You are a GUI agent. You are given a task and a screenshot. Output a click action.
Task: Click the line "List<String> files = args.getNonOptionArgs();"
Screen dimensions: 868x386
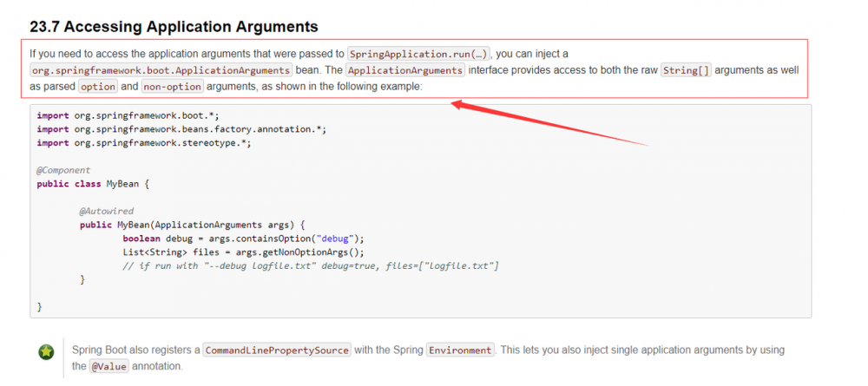coord(244,252)
